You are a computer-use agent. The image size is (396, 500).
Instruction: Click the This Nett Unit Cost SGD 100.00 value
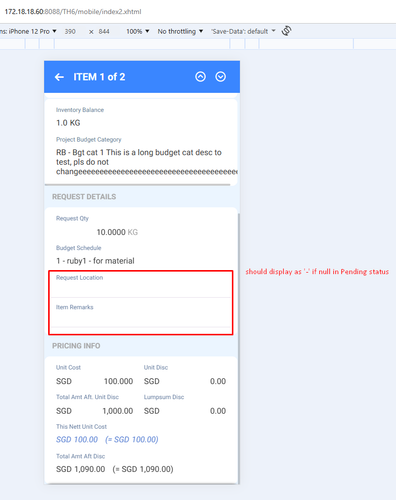tap(77, 439)
